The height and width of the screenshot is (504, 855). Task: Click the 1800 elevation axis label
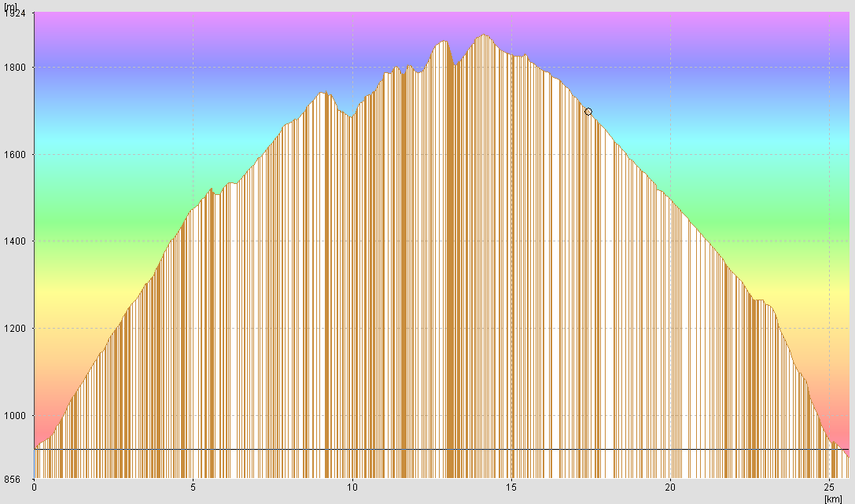click(16, 68)
